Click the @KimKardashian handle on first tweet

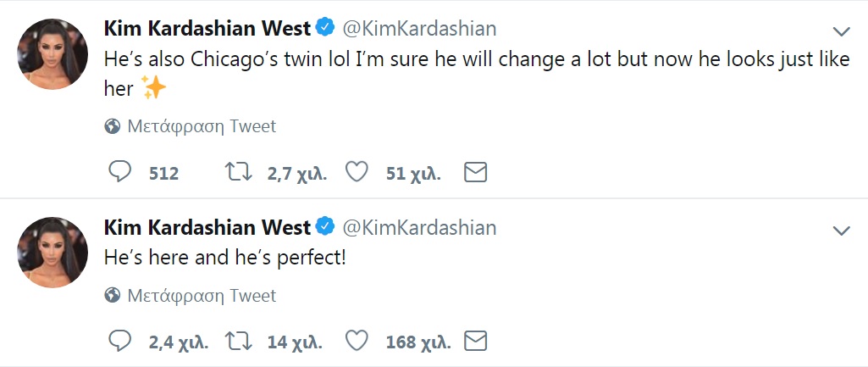[418, 29]
